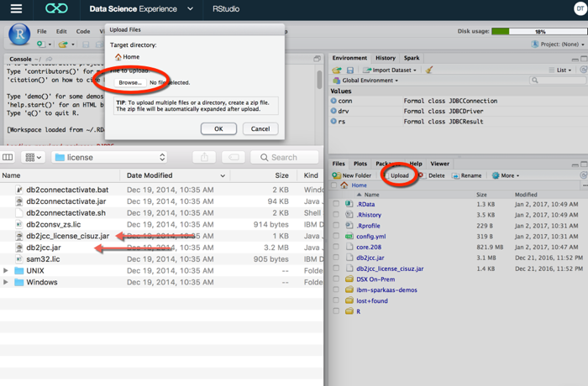Click the clear workspace broom icon

(x=429, y=70)
